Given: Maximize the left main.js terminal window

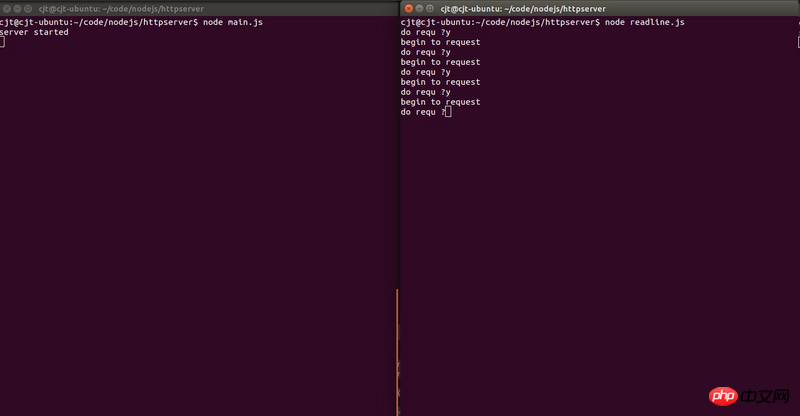Looking at the screenshot, I should [28, 9].
